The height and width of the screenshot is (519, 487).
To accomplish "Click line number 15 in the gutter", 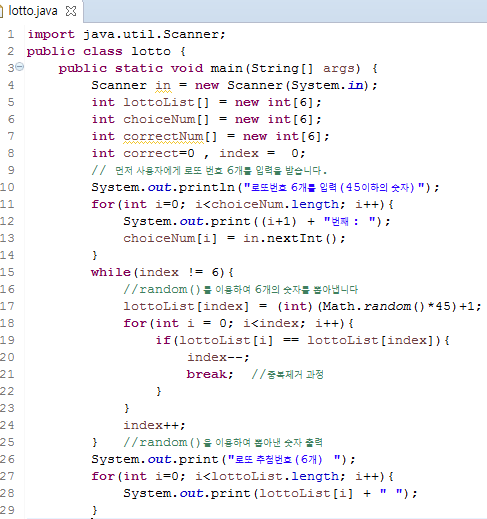I will (7, 272).
